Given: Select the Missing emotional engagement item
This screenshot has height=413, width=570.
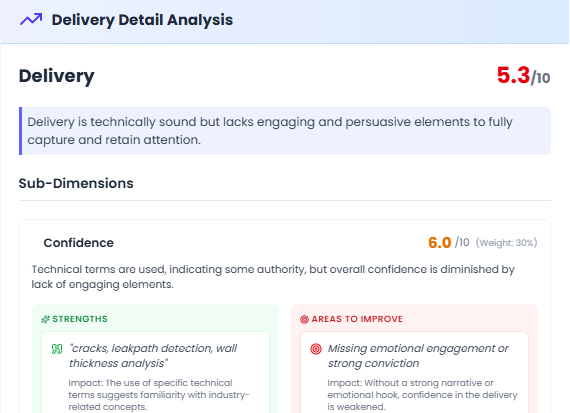Looking at the screenshot, I should coord(418,356).
